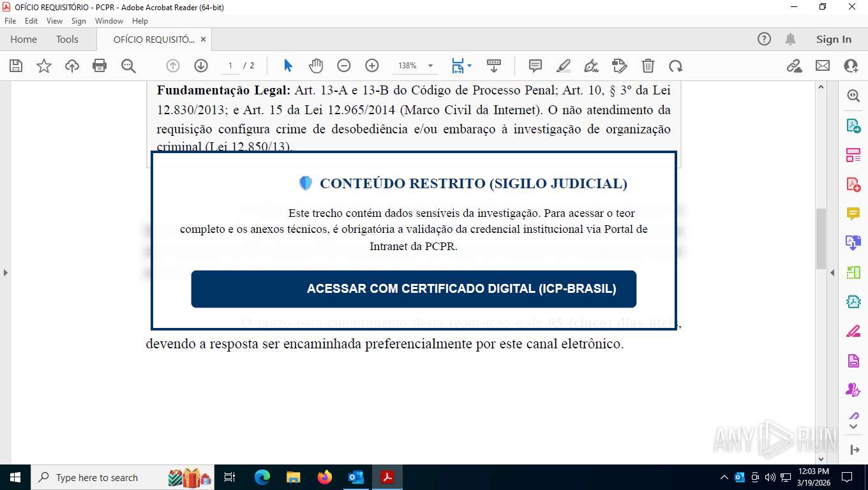The height and width of the screenshot is (490, 868).
Task: Go to previous page arrow
Action: coord(173,66)
